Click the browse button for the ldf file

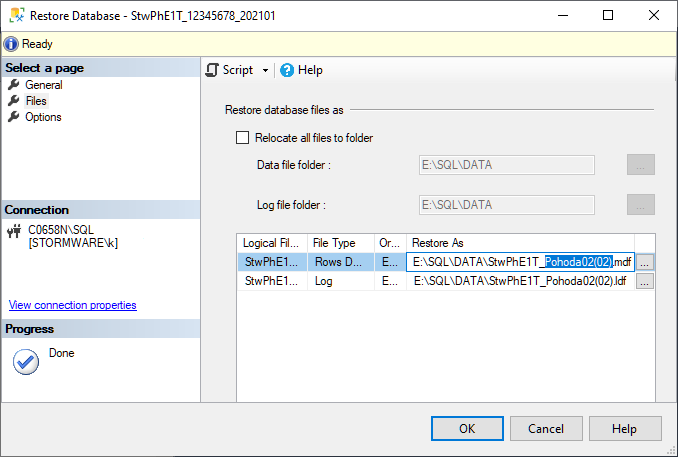[646, 282]
